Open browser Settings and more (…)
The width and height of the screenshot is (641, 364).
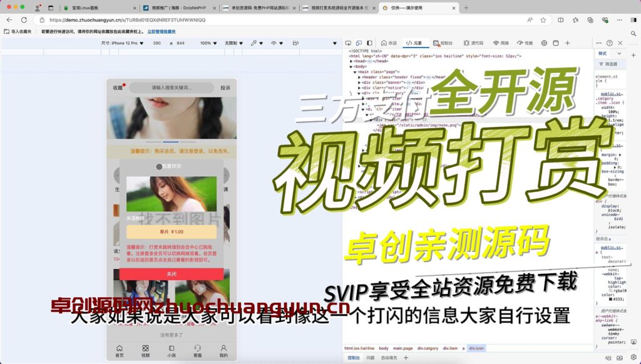620,19
